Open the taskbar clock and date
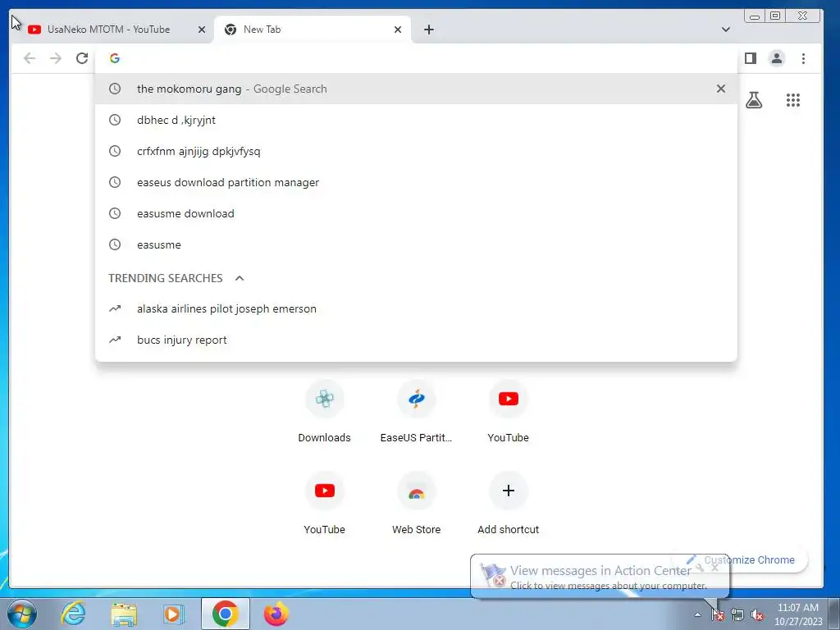 (797, 614)
